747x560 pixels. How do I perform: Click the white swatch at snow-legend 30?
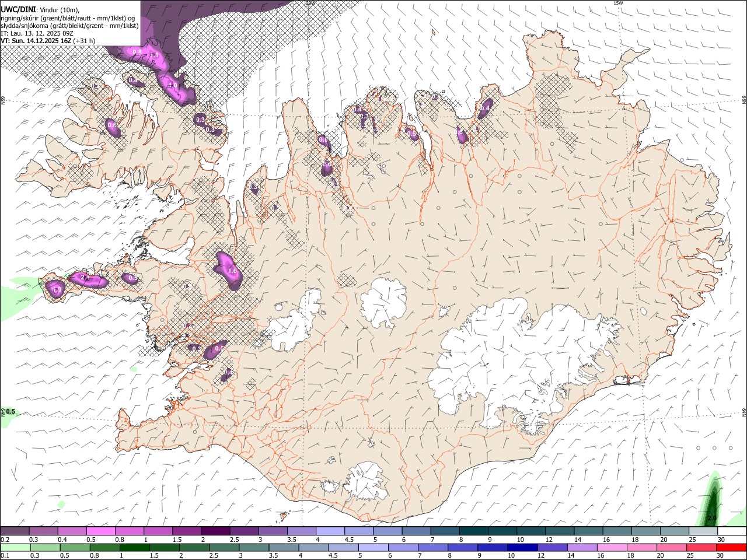point(732,531)
